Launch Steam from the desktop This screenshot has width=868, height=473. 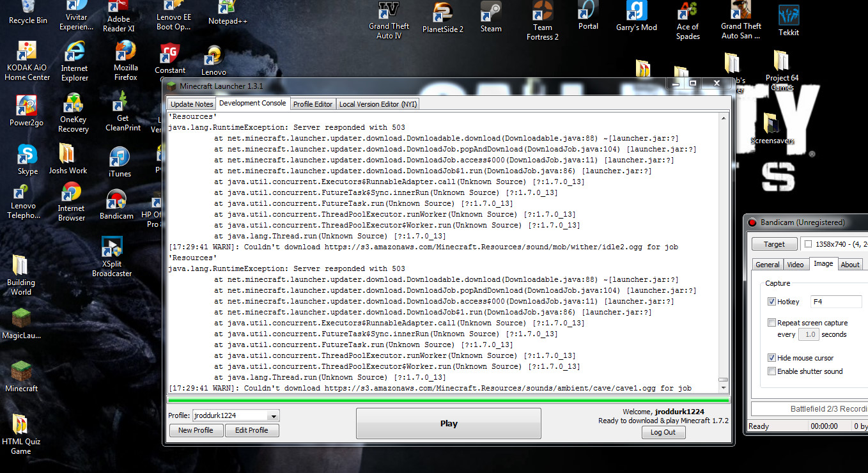pyautogui.click(x=491, y=17)
